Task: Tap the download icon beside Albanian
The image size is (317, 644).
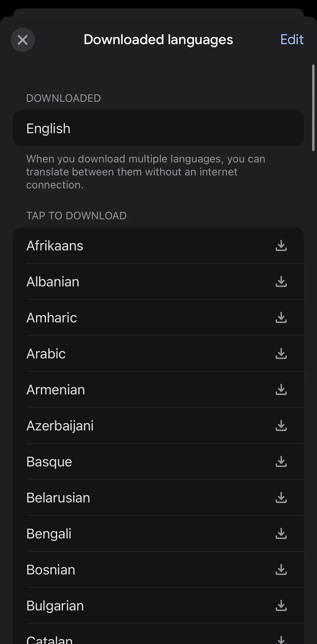Action: [281, 282]
